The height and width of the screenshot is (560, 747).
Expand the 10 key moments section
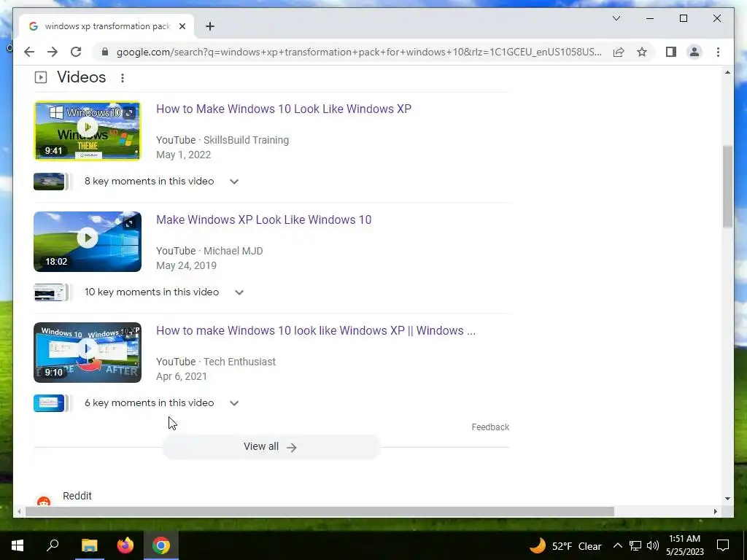[239, 292]
